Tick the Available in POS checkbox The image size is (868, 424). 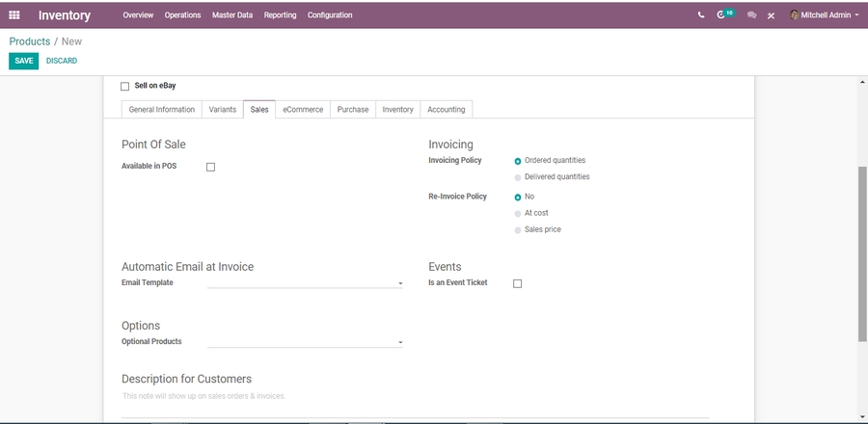click(210, 167)
